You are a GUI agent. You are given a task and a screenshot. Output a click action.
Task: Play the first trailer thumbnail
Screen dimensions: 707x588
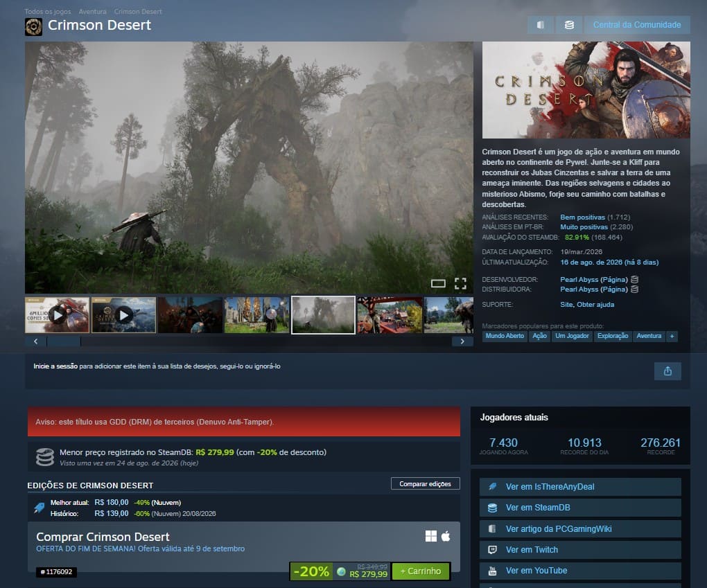point(57,315)
